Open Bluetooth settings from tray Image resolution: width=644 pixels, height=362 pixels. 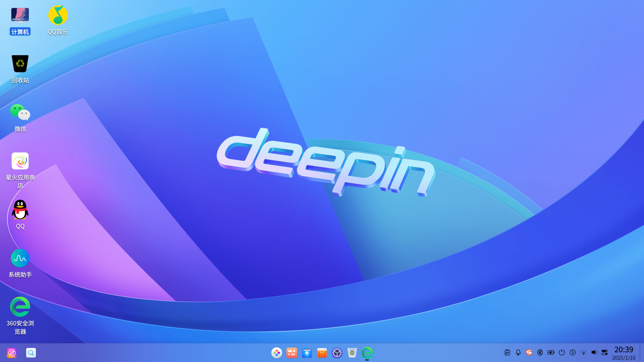pos(540,353)
